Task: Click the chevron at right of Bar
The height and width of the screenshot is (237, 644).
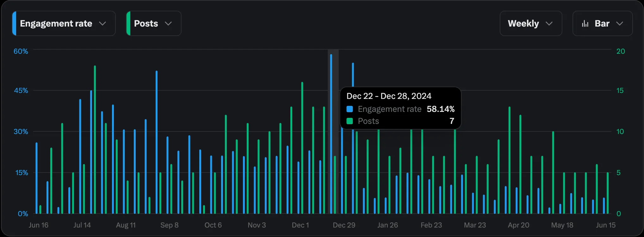Action: point(620,24)
